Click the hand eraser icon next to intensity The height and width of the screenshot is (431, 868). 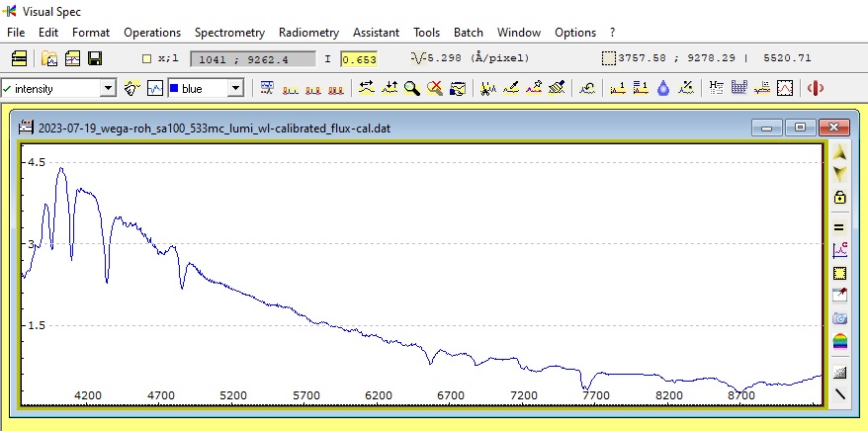[131, 88]
